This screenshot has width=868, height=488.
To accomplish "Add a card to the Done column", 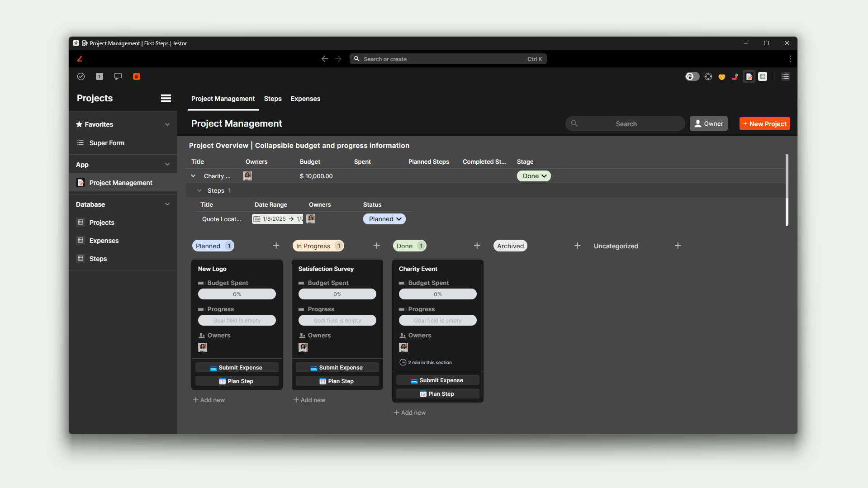I will click(x=477, y=246).
